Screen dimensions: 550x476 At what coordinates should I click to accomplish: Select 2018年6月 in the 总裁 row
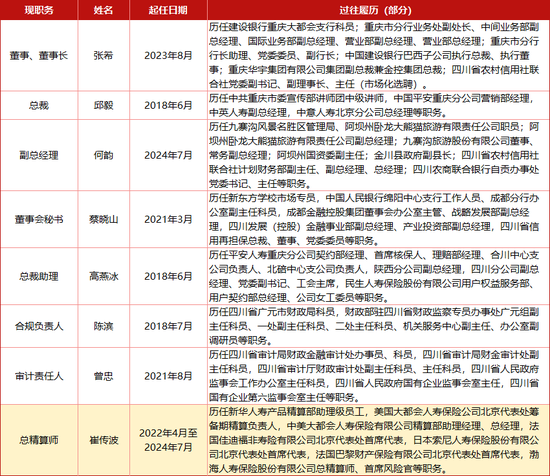coord(168,105)
